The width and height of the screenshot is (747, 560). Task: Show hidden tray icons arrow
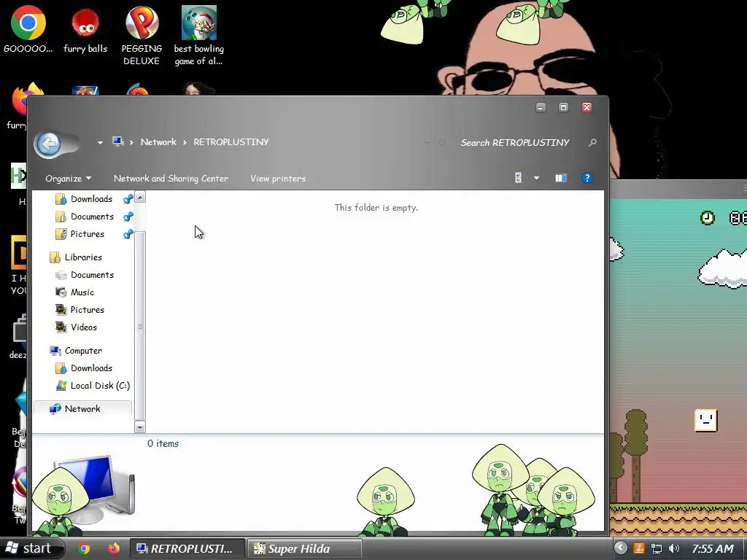[x=620, y=548]
